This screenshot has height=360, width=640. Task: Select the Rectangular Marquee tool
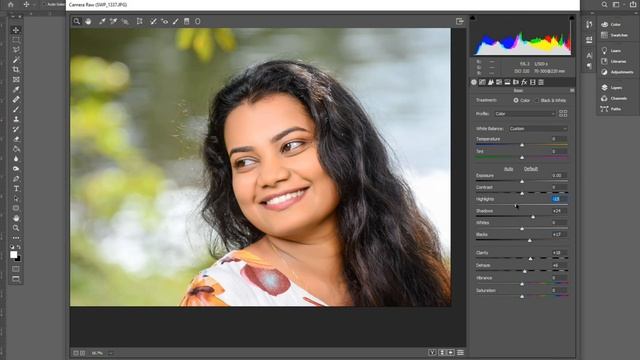click(x=16, y=40)
